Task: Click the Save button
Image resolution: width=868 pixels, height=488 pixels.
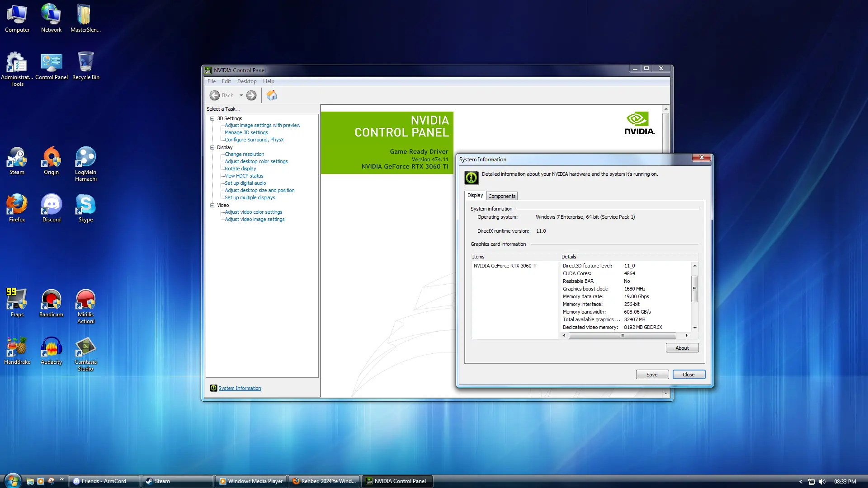Action: click(x=652, y=375)
